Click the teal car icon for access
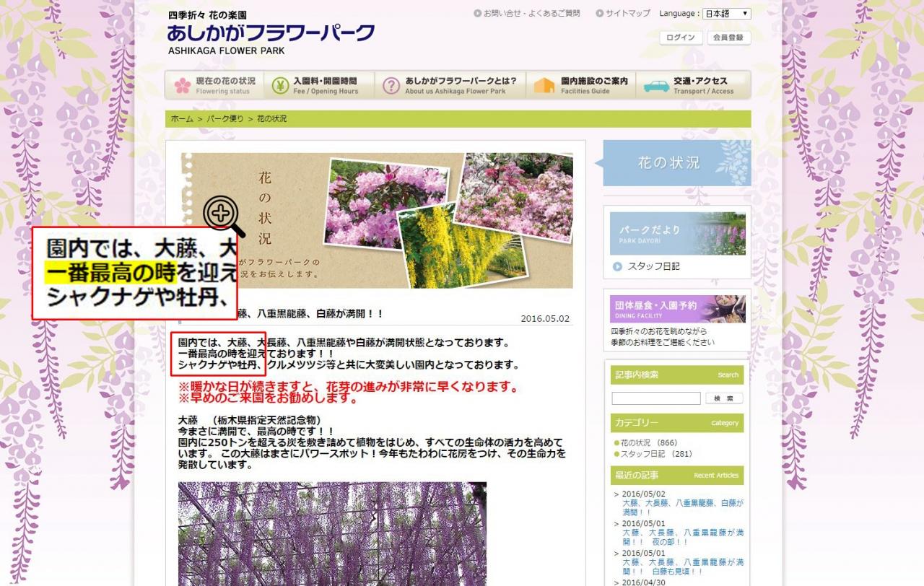 pos(656,86)
